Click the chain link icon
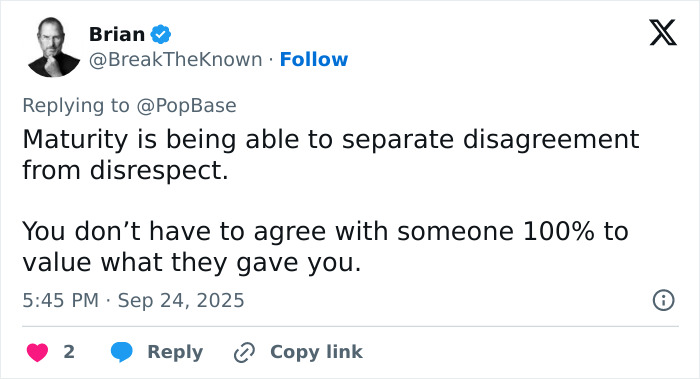Screen dimensions: 700x379 pyautogui.click(x=244, y=352)
